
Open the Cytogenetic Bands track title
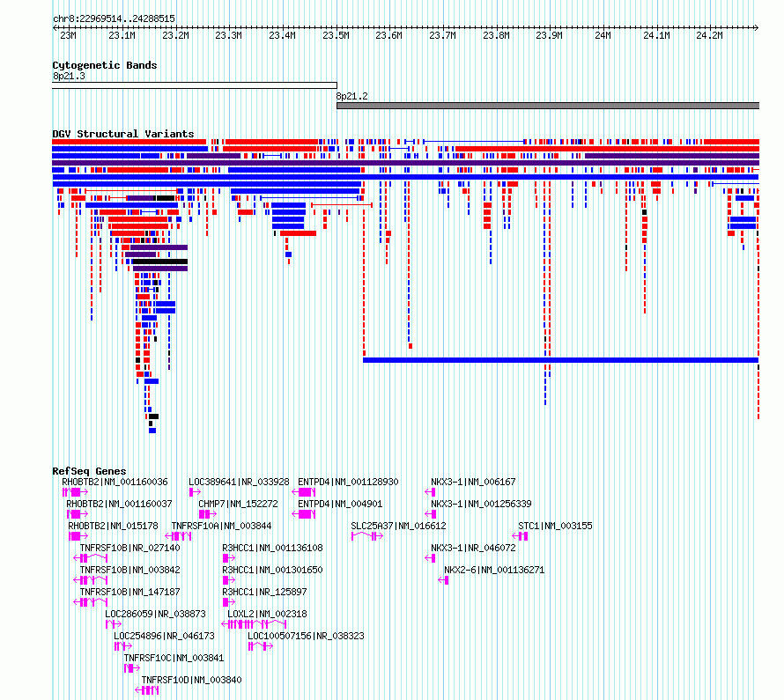pyautogui.click(x=105, y=65)
